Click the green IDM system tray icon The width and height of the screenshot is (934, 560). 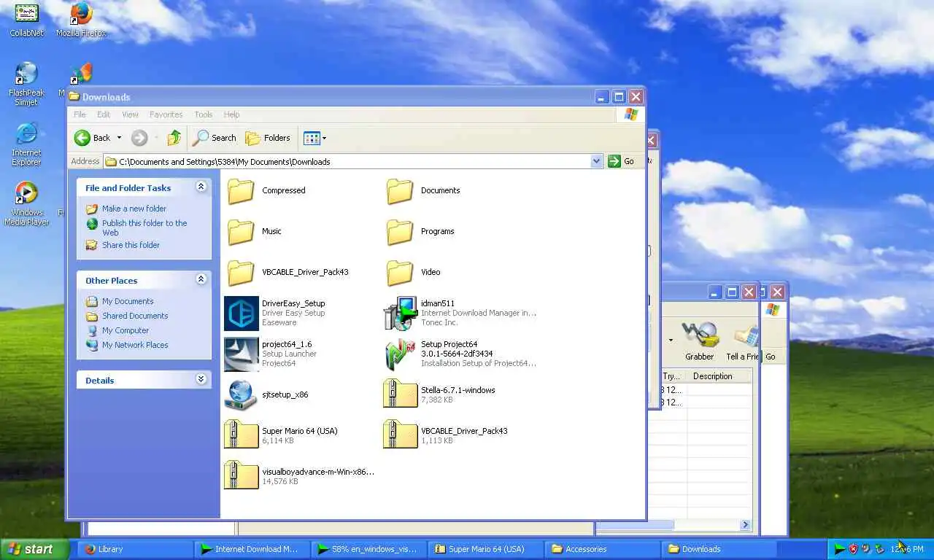[x=839, y=549]
